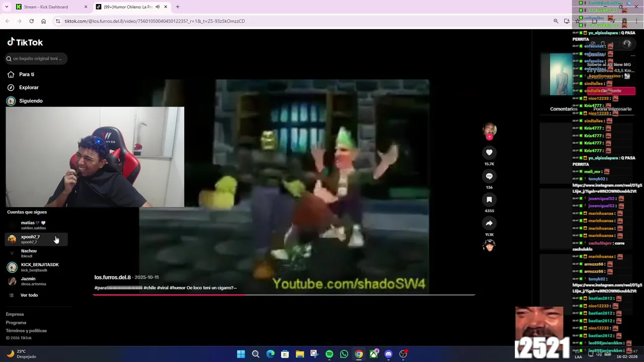Go back to previous page
644x362 pixels.
pyautogui.click(x=7, y=21)
